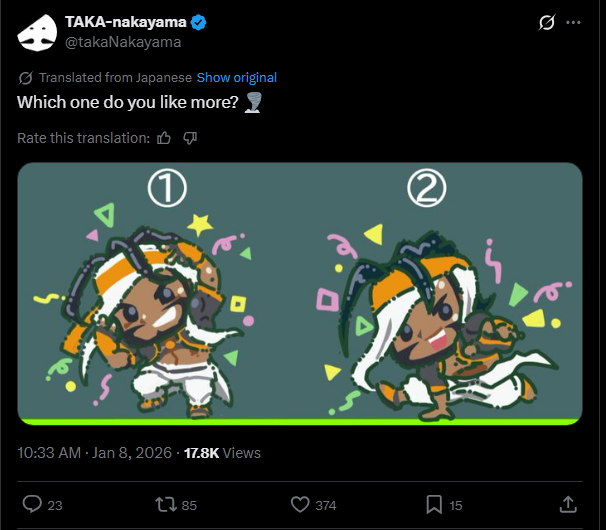Like the post with heart icon
This screenshot has width=606, height=530.
point(299,504)
